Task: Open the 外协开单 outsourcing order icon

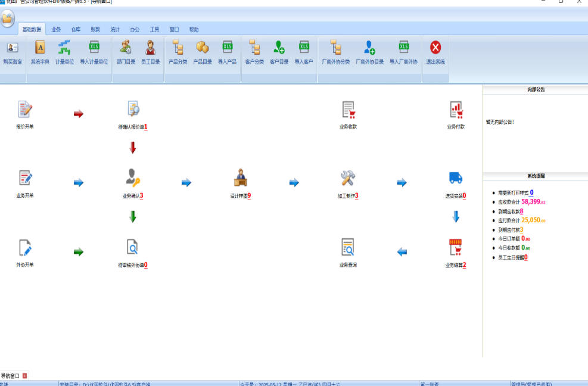Action: (25, 248)
